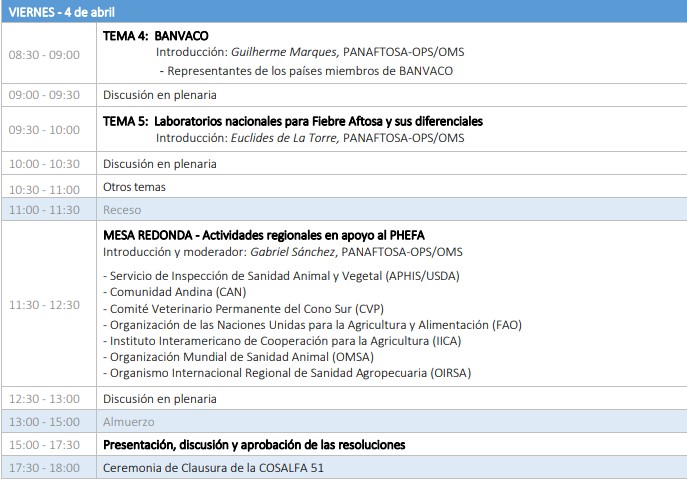
Task: Click the "TEMA 4: BANVACO" title
Action: tap(155, 35)
